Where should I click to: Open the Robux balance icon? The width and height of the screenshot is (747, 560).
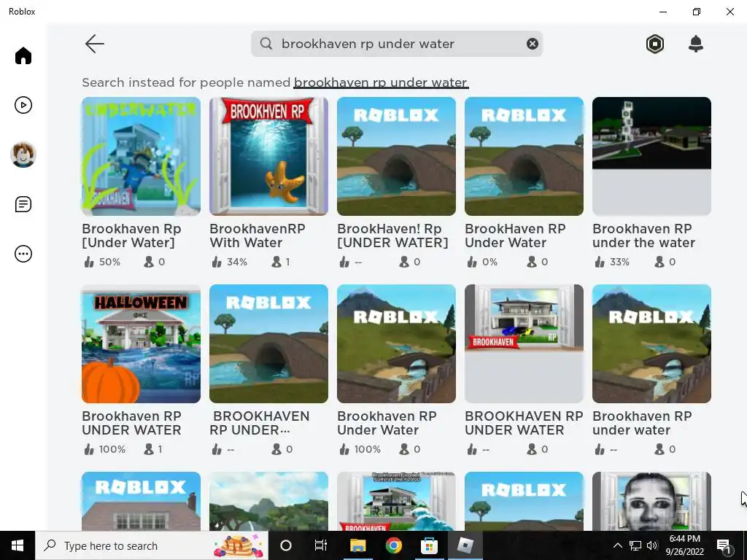655,44
